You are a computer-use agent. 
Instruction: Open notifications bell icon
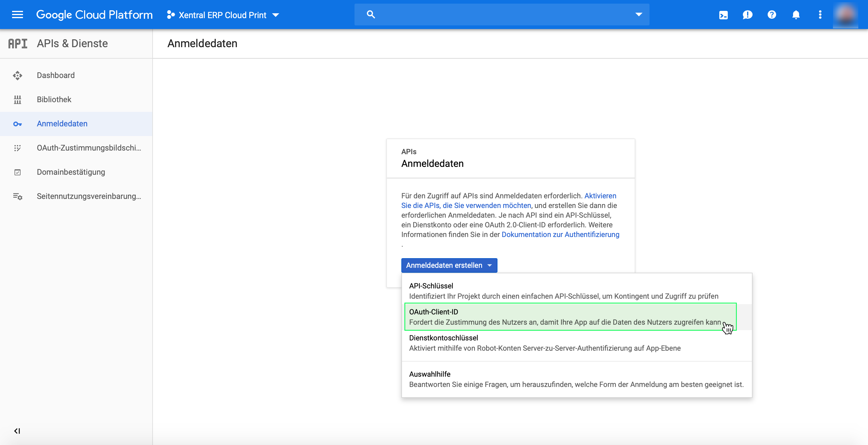(x=796, y=15)
